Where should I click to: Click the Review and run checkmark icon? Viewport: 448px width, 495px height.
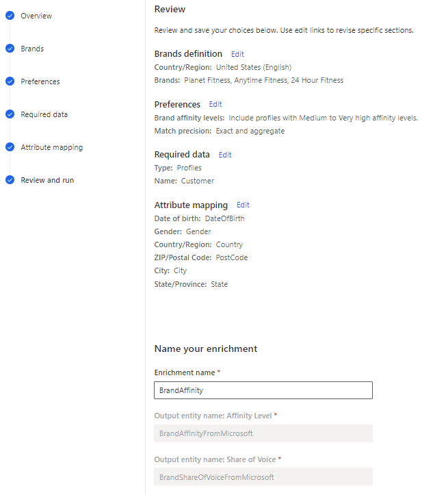tap(10, 180)
